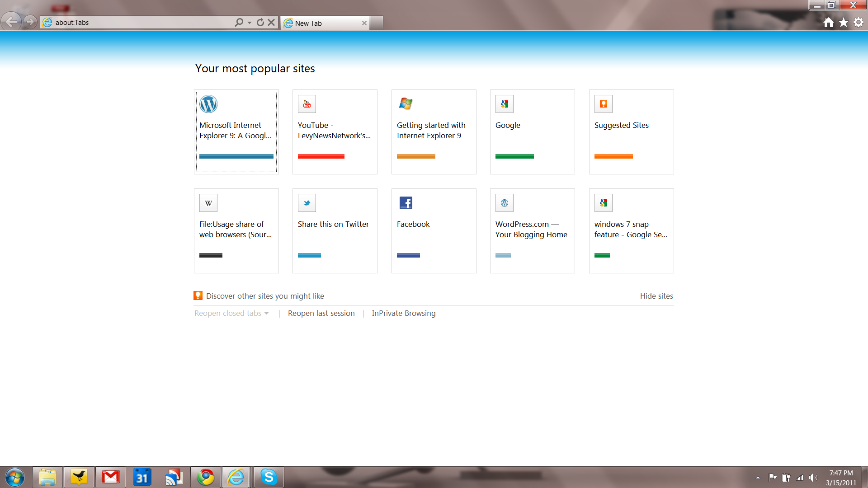Click the search magnifier in address bar

[x=239, y=22]
